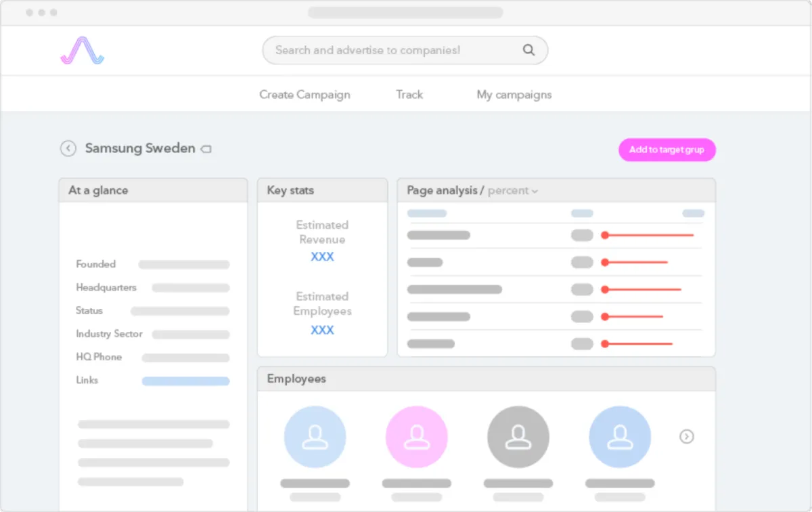This screenshot has width=812, height=512.
Task: Click Add to target grup button
Action: click(x=667, y=150)
